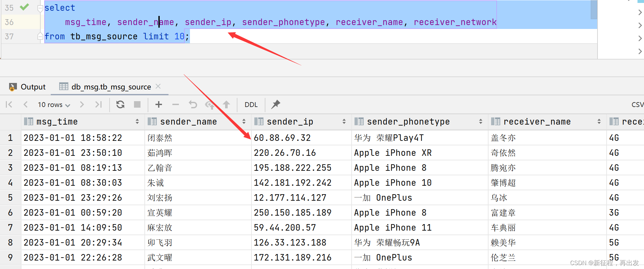The width and height of the screenshot is (644, 269).
Task: Click the green checkmark on line 35
Action: click(x=24, y=7)
